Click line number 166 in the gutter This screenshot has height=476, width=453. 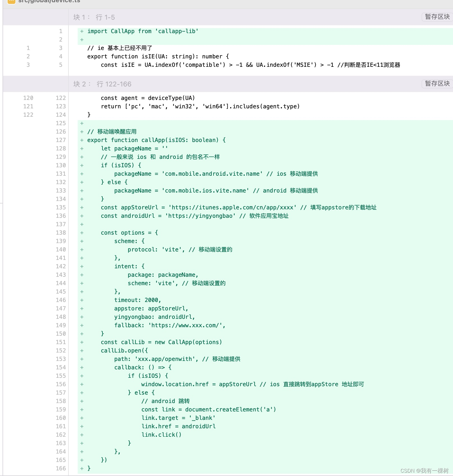coord(61,468)
